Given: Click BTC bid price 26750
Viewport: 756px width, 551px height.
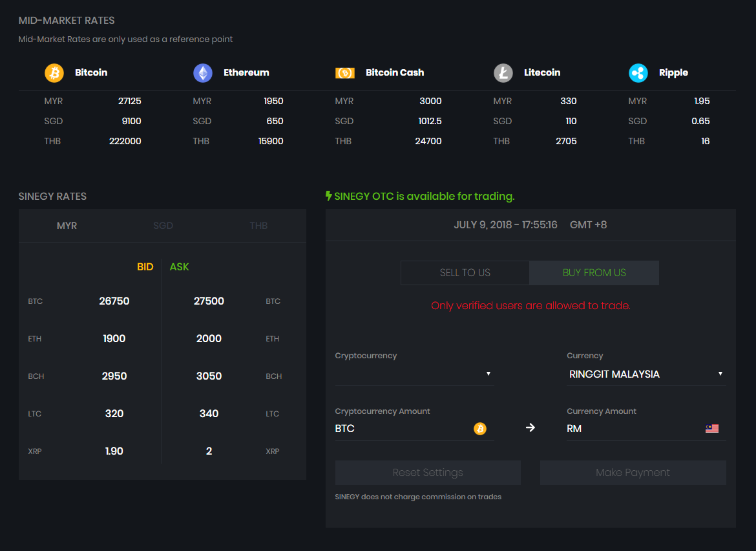Looking at the screenshot, I should (114, 301).
